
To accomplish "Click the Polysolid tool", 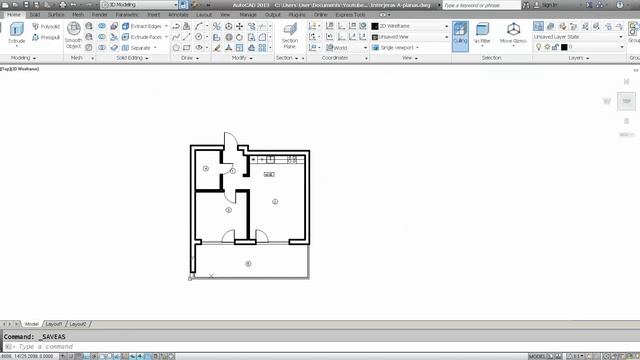I will (x=46, y=27).
